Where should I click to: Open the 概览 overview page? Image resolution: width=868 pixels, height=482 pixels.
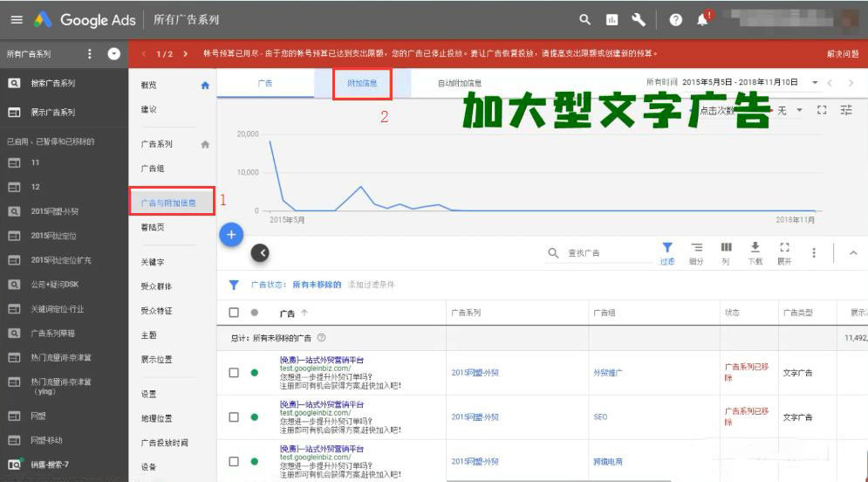[x=148, y=85]
